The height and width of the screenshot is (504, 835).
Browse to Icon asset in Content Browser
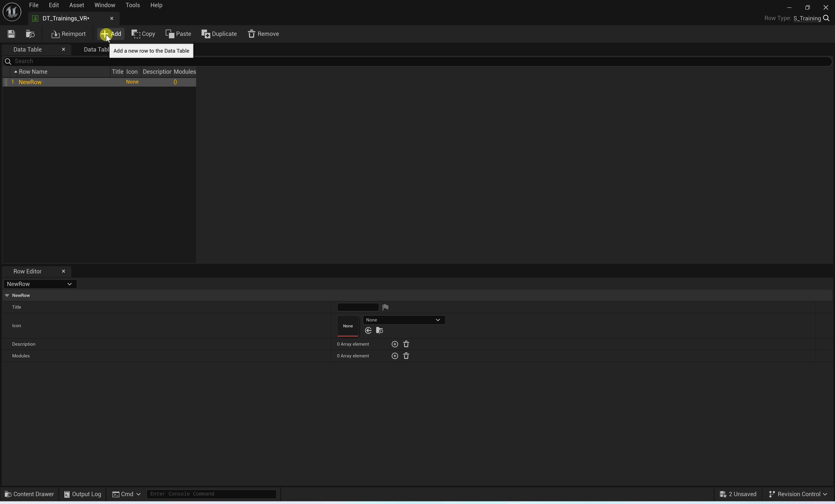379,330
